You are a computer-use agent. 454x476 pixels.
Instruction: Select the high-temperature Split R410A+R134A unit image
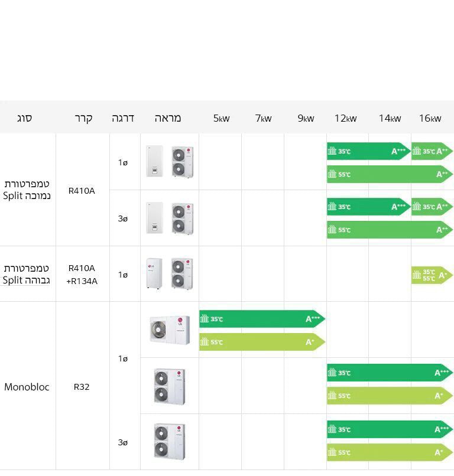(170, 273)
